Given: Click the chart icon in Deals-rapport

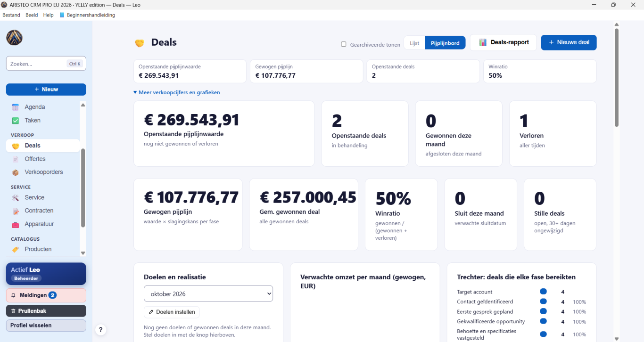Looking at the screenshot, I should [x=483, y=42].
